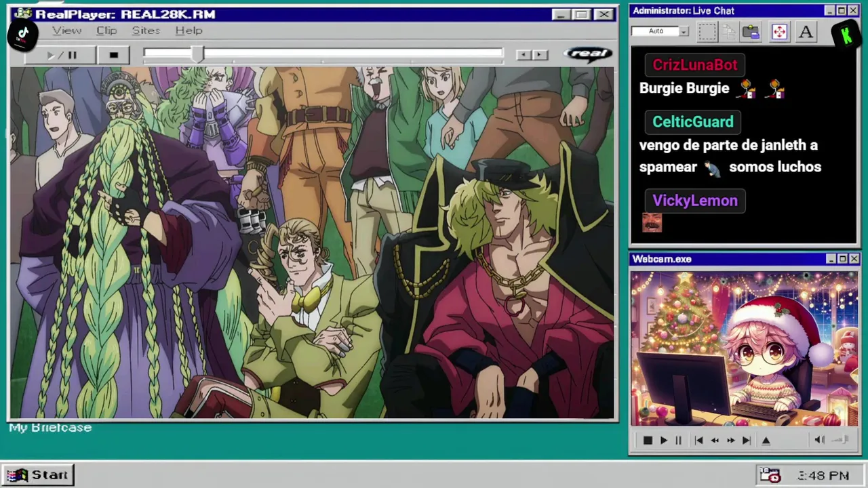Open the Start menu

tap(38, 475)
